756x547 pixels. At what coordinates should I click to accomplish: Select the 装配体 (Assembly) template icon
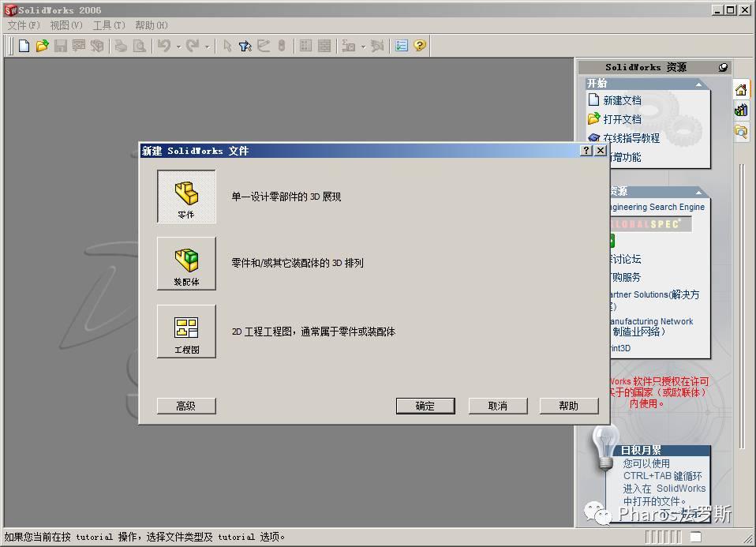185,264
